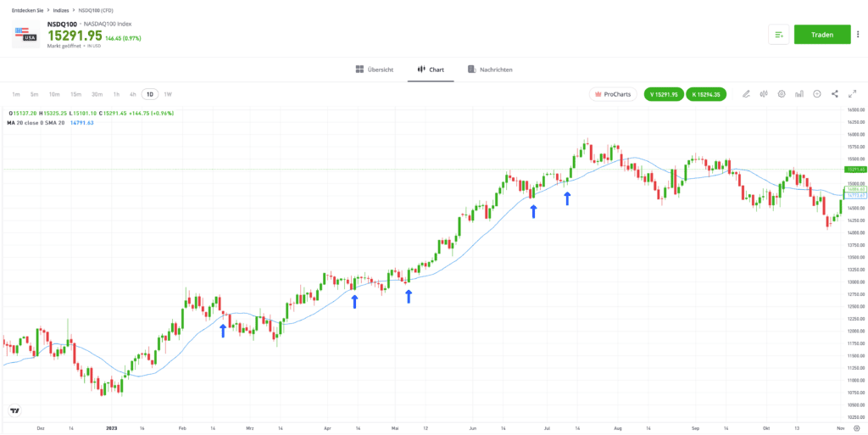The height and width of the screenshot is (435, 868).
Task: Open the three-dot more options menu
Action: click(858, 34)
